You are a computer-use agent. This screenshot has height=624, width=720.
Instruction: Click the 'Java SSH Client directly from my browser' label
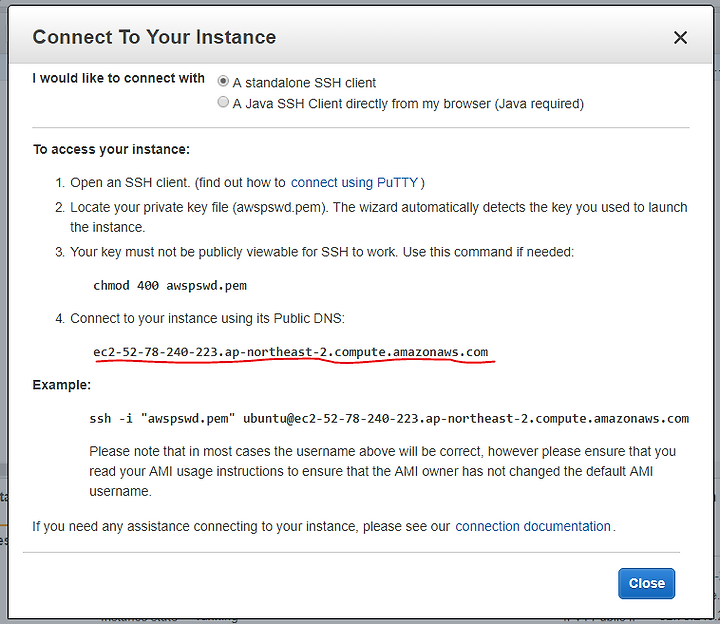click(408, 104)
